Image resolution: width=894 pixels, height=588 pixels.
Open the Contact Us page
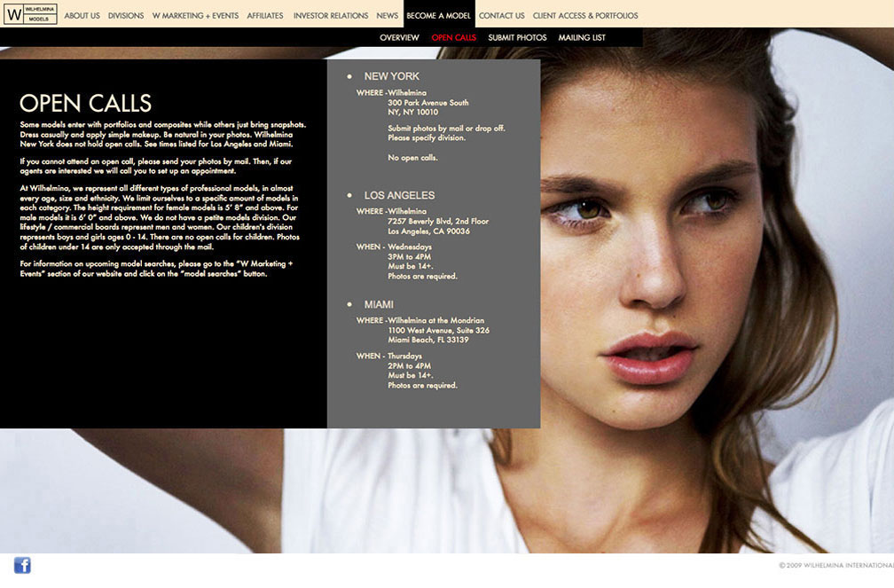click(501, 15)
